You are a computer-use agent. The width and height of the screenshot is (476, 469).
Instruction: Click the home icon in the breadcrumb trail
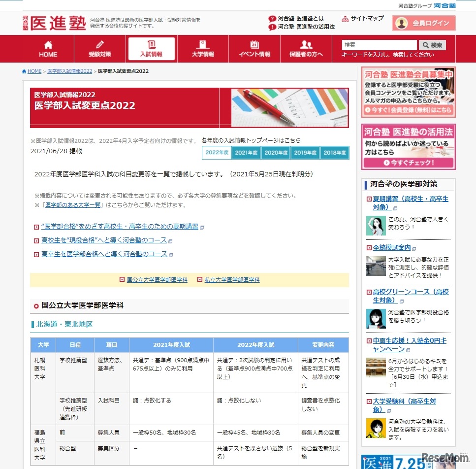[24, 70]
